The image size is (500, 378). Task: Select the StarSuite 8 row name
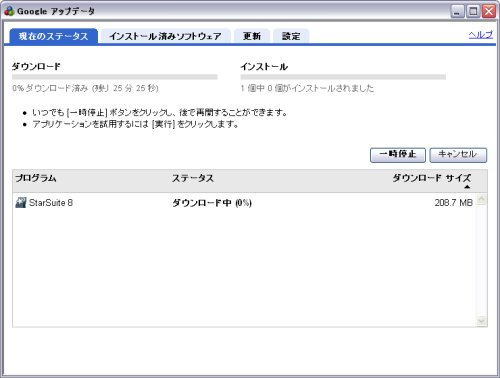(51, 203)
